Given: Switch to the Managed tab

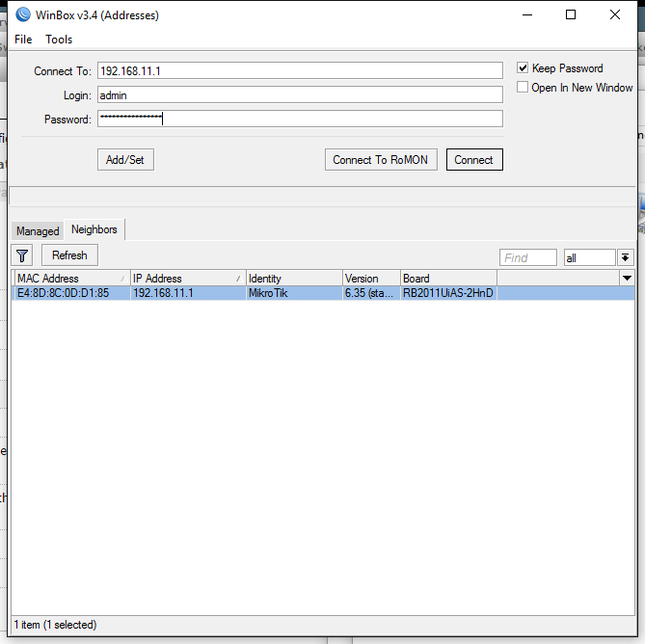Looking at the screenshot, I should pyautogui.click(x=38, y=231).
